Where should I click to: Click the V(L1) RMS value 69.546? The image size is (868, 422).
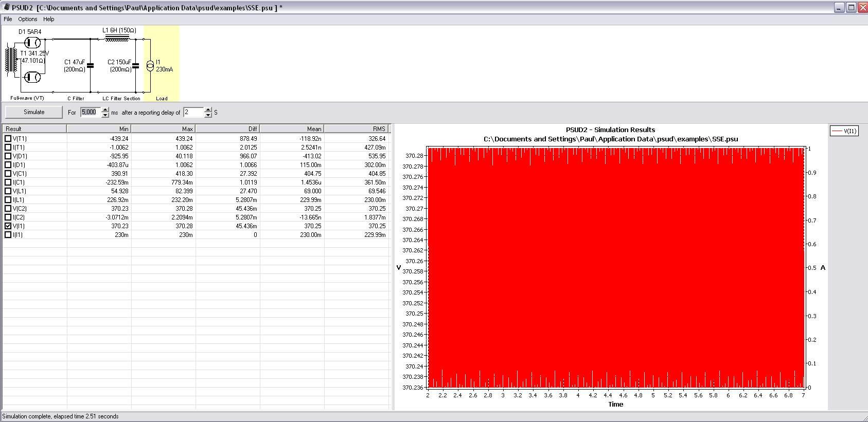377,191
